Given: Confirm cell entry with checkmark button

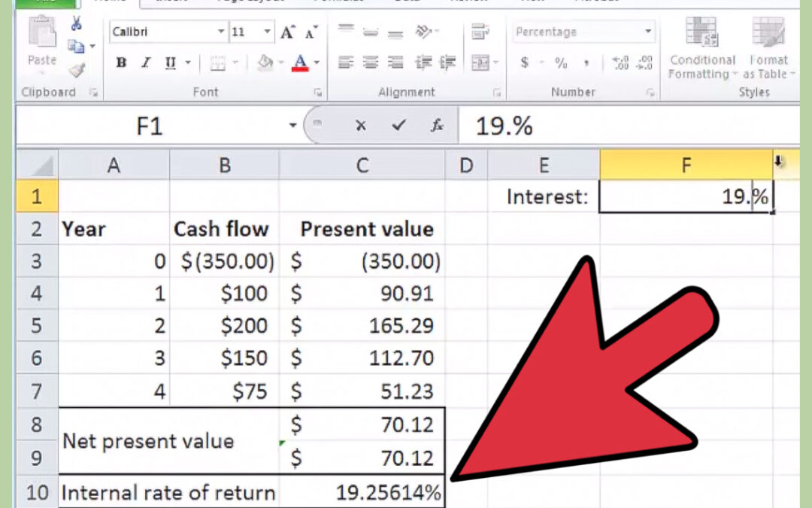Looking at the screenshot, I should pyautogui.click(x=398, y=126).
